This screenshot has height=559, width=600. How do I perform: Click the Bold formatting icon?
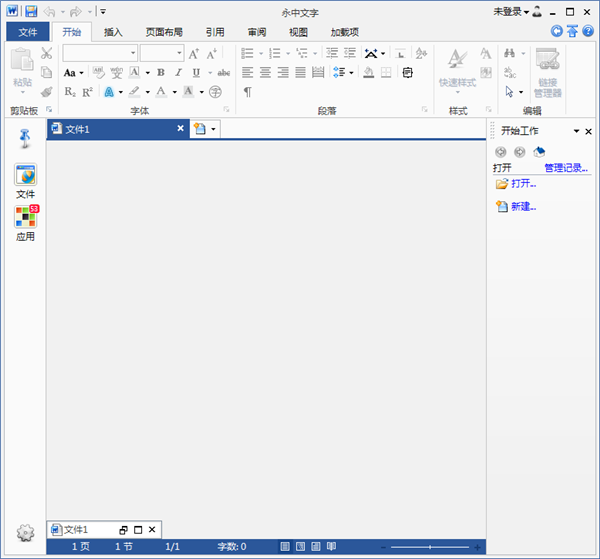[162, 72]
